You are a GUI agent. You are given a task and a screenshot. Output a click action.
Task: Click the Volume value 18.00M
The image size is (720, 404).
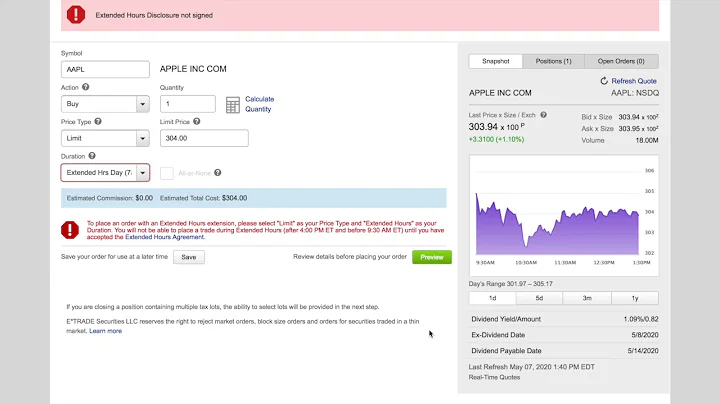click(x=647, y=140)
